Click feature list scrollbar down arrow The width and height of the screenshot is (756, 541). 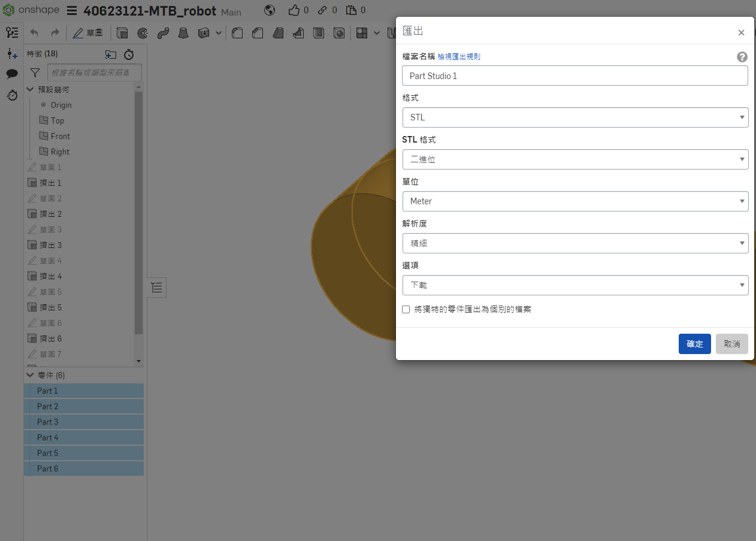[139, 361]
